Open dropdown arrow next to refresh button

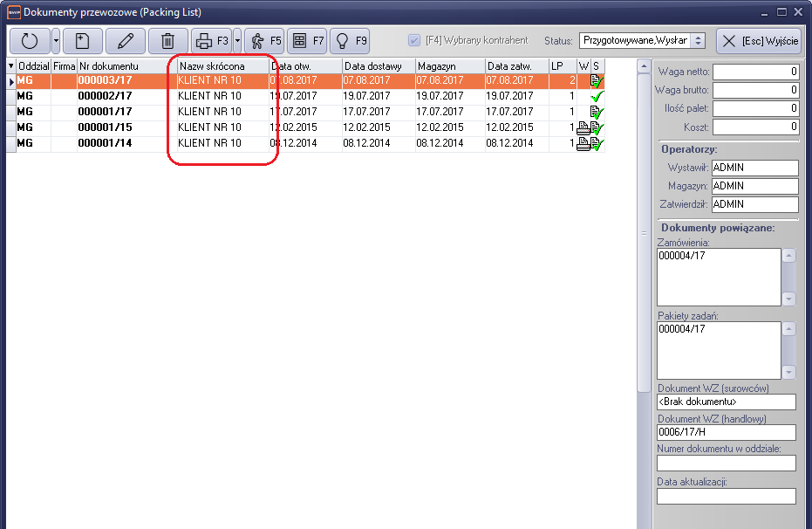[56, 41]
